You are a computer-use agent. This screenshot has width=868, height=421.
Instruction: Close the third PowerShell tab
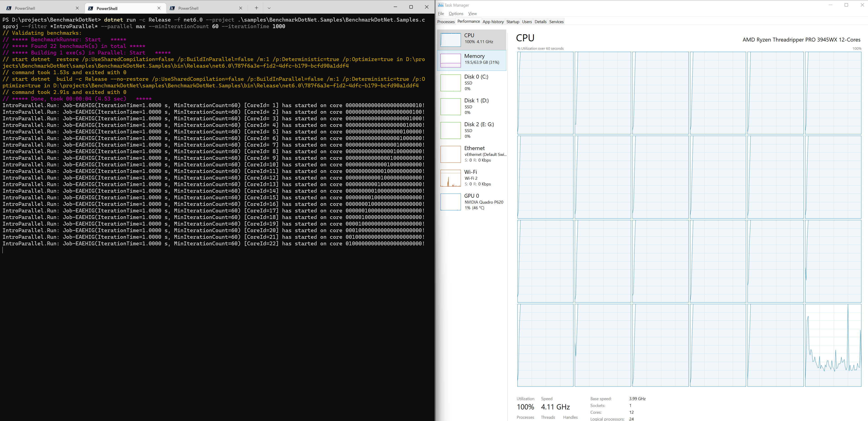coord(240,8)
